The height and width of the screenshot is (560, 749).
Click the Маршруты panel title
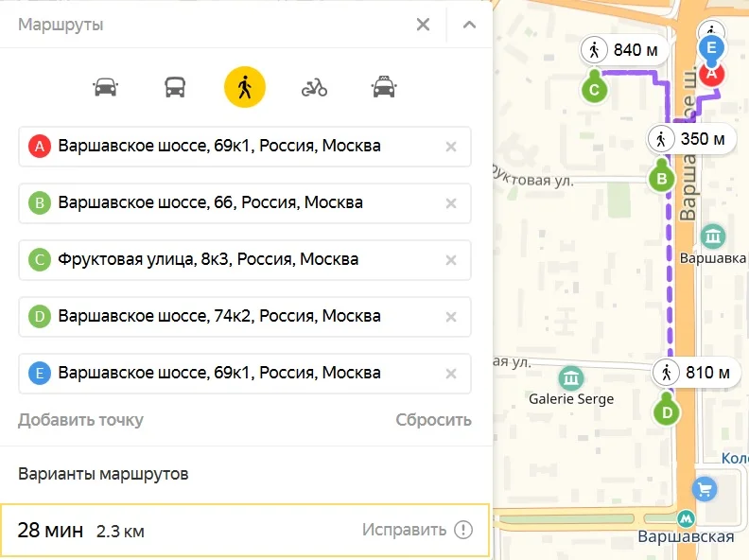point(61,25)
